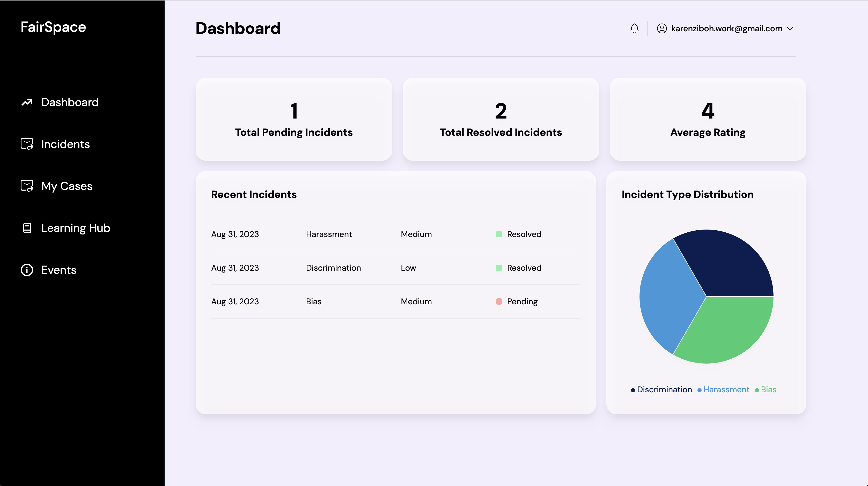The height and width of the screenshot is (486, 868).
Task: Select the Dashboard trend icon in sidebar
Action: tap(27, 102)
